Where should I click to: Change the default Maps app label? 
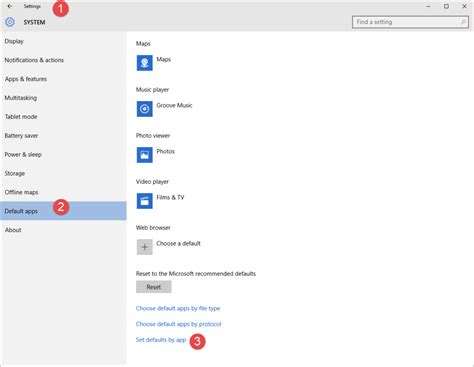(x=164, y=59)
